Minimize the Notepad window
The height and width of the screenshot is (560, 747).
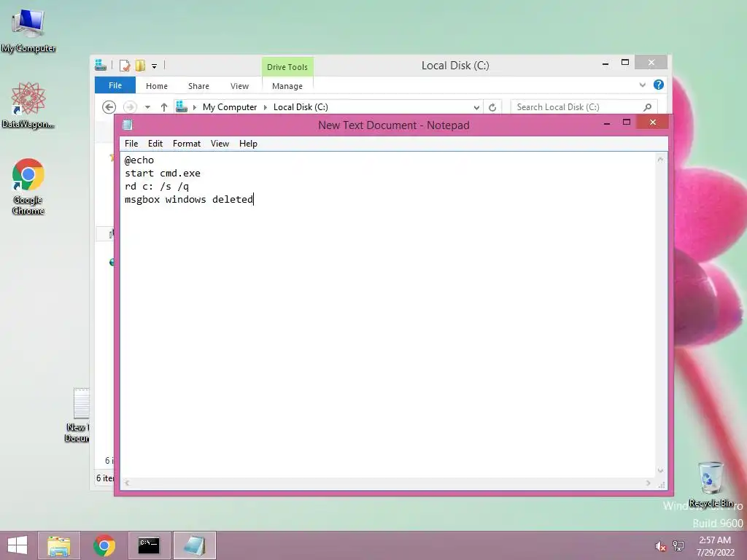click(x=606, y=122)
